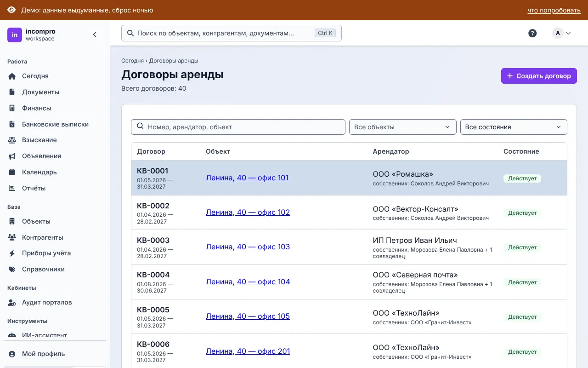Open link Ленина, 40 — офис 201

click(248, 351)
